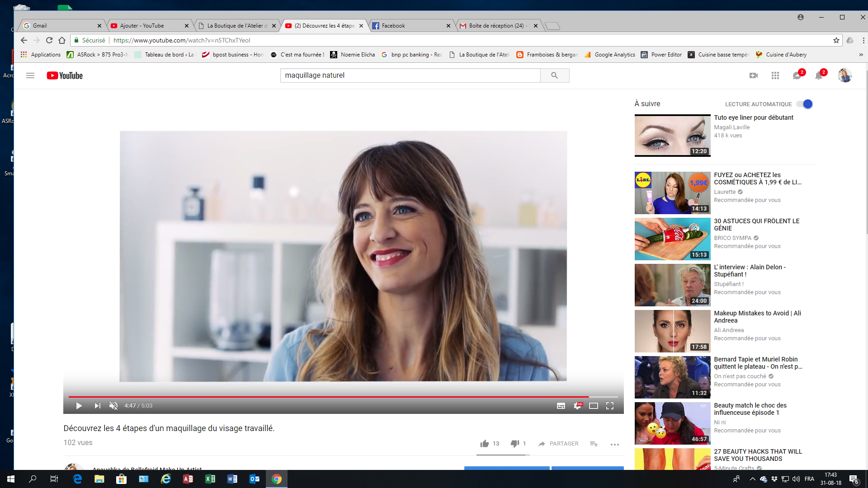The image size is (868, 488).
Task: Go back in browser history
Action: 24,40
